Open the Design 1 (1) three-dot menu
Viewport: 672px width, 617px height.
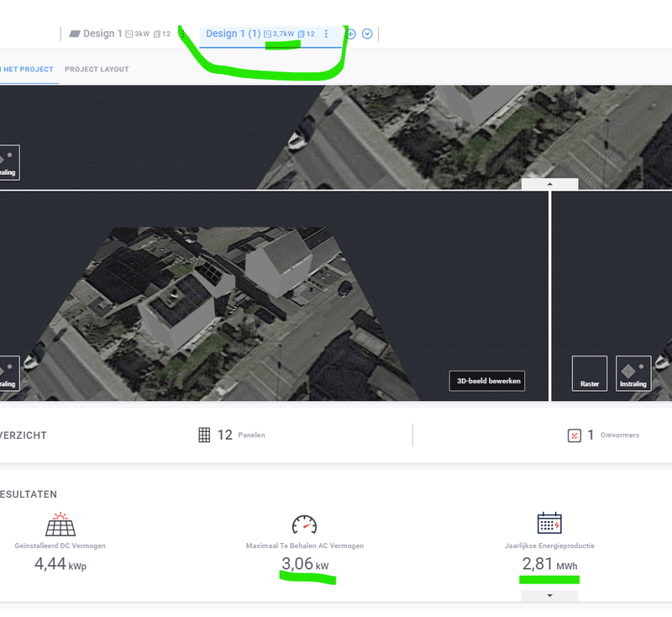pos(326,34)
